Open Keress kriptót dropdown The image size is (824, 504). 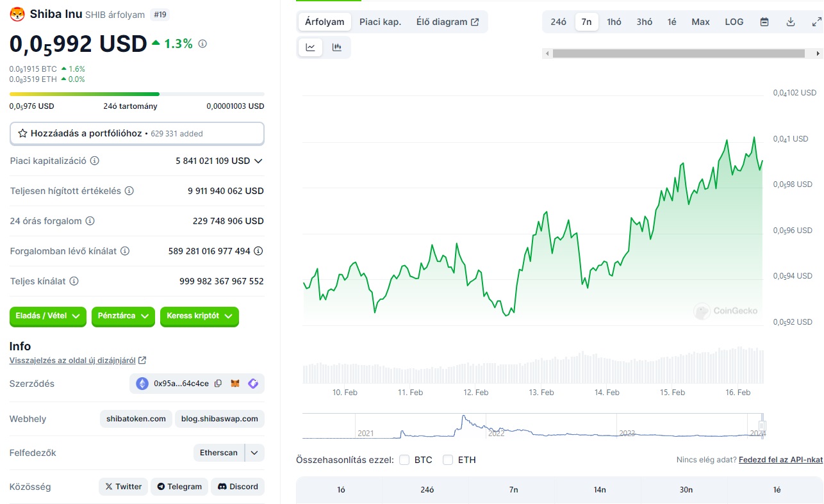point(199,316)
